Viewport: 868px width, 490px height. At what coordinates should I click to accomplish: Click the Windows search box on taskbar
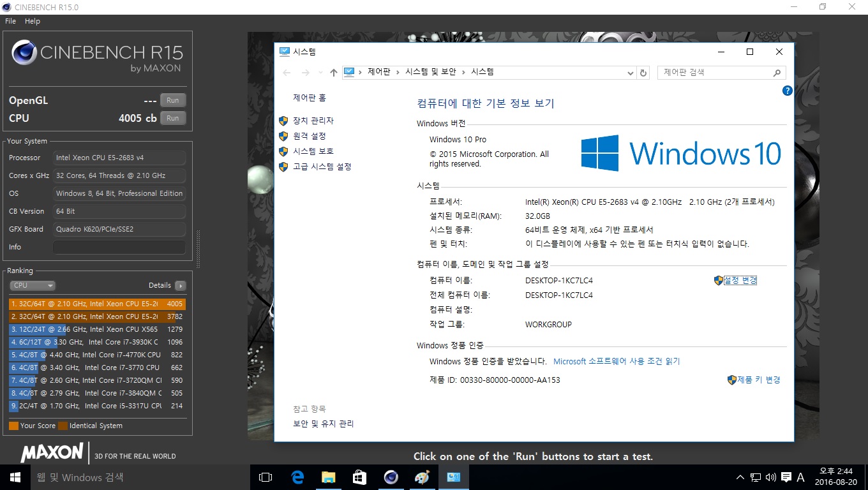coord(140,477)
